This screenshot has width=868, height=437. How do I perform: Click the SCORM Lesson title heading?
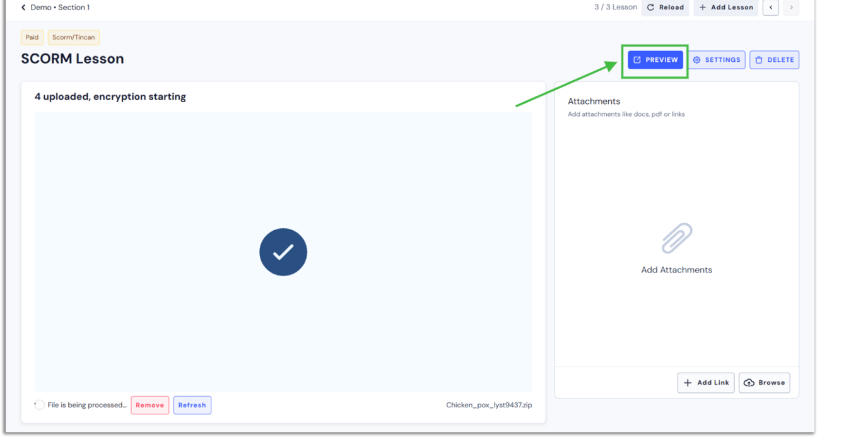[72, 58]
